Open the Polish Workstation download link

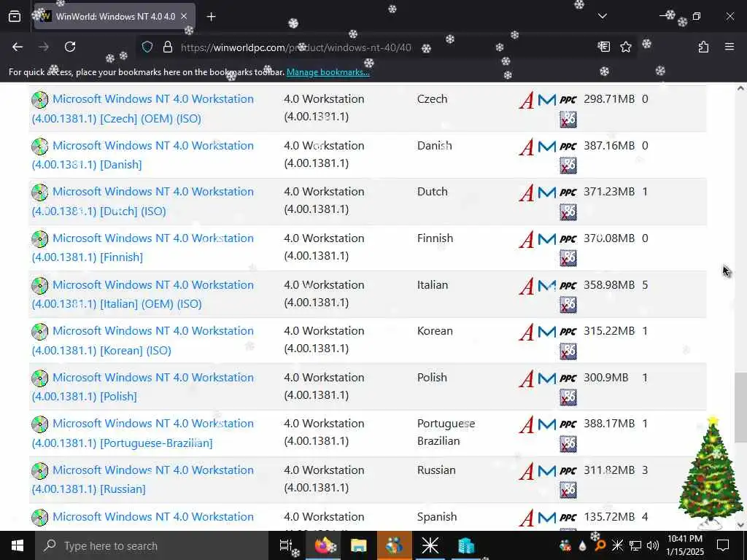point(142,386)
